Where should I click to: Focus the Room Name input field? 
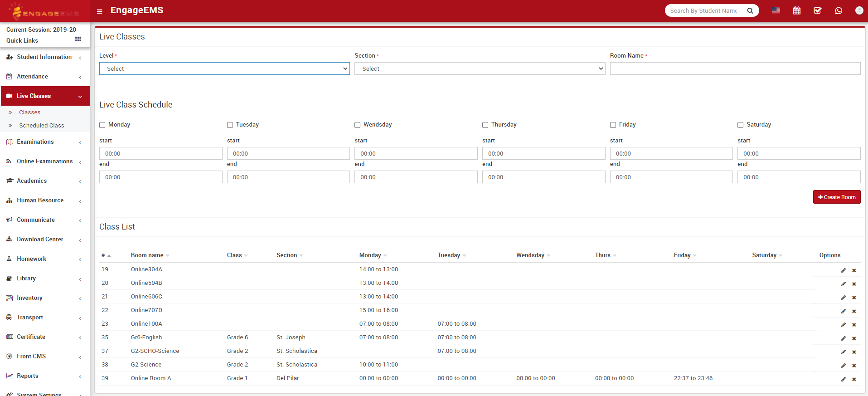tap(735, 68)
